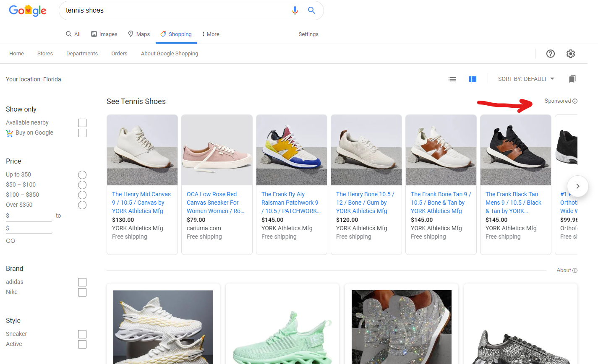Select the Over $350 price option
Image resolution: width=598 pixels, height=364 pixels.
[82, 205]
